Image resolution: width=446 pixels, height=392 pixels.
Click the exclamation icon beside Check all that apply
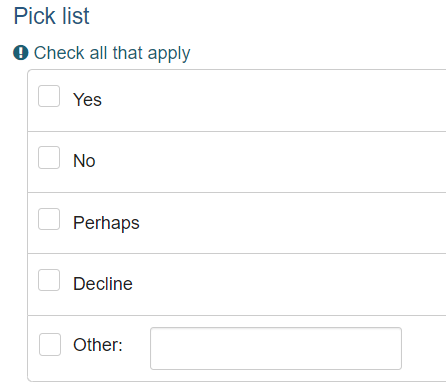pos(21,53)
